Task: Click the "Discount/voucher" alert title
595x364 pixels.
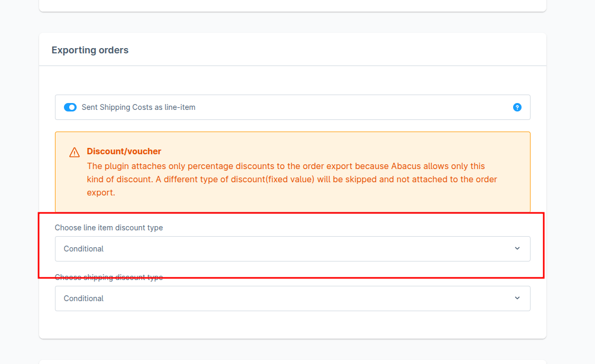Action: pyautogui.click(x=124, y=152)
